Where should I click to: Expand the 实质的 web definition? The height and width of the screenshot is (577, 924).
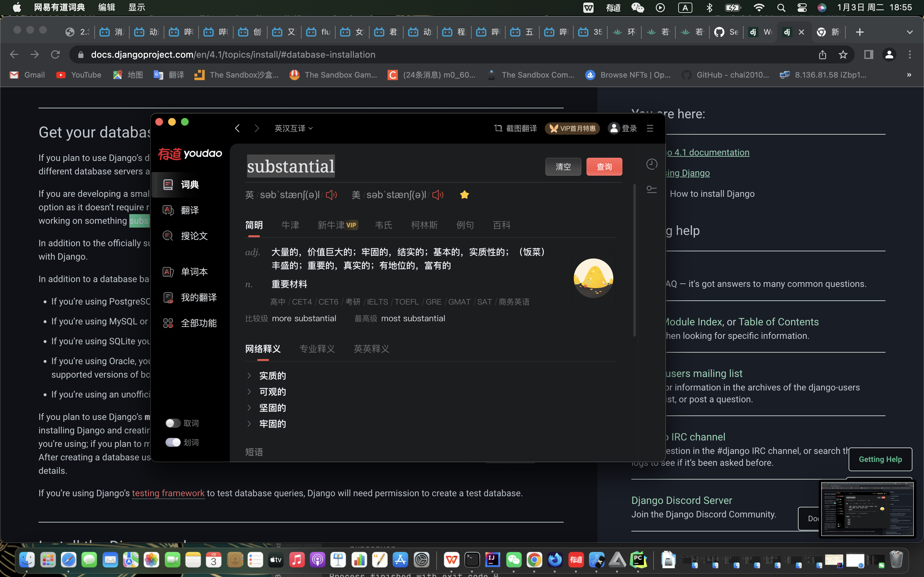[x=249, y=375]
